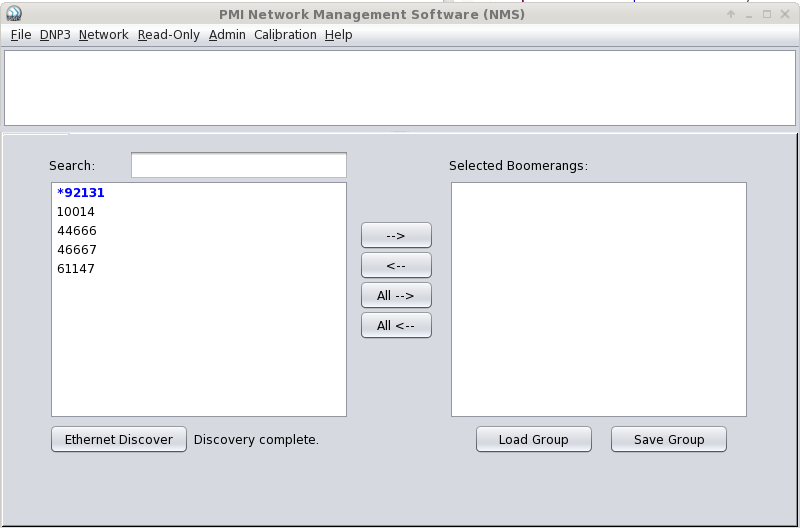Minimize the NMS window
The width and height of the screenshot is (800, 528).
[749, 15]
